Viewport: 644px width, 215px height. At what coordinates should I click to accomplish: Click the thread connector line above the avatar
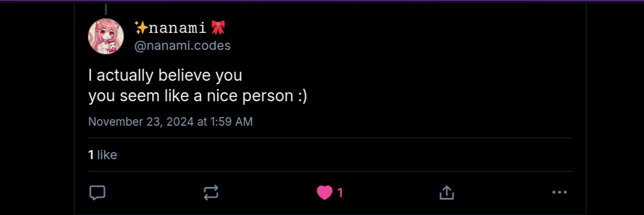point(106,9)
